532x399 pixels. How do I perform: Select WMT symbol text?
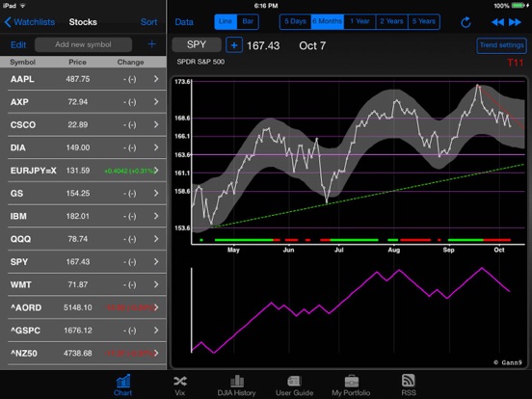20,284
